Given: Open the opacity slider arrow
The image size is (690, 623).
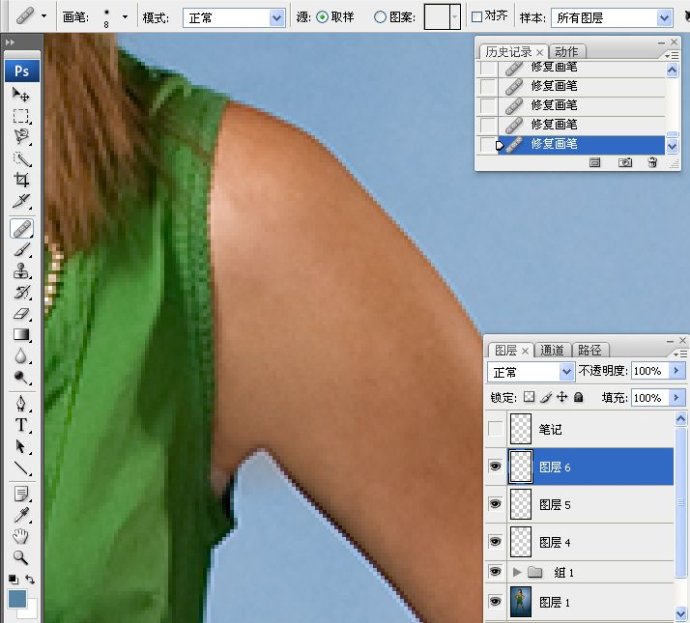Looking at the screenshot, I should [676, 371].
